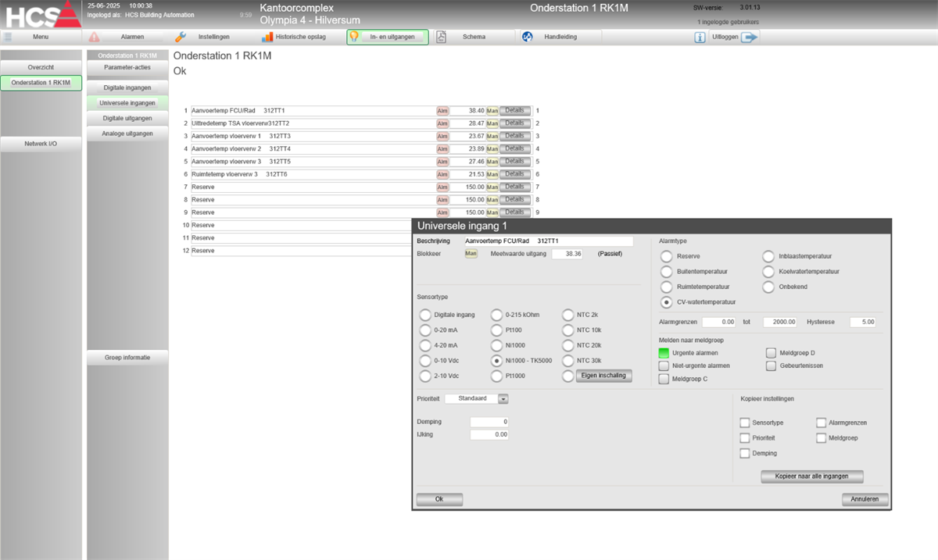
Task: Click the Schema document icon
Action: click(x=441, y=37)
